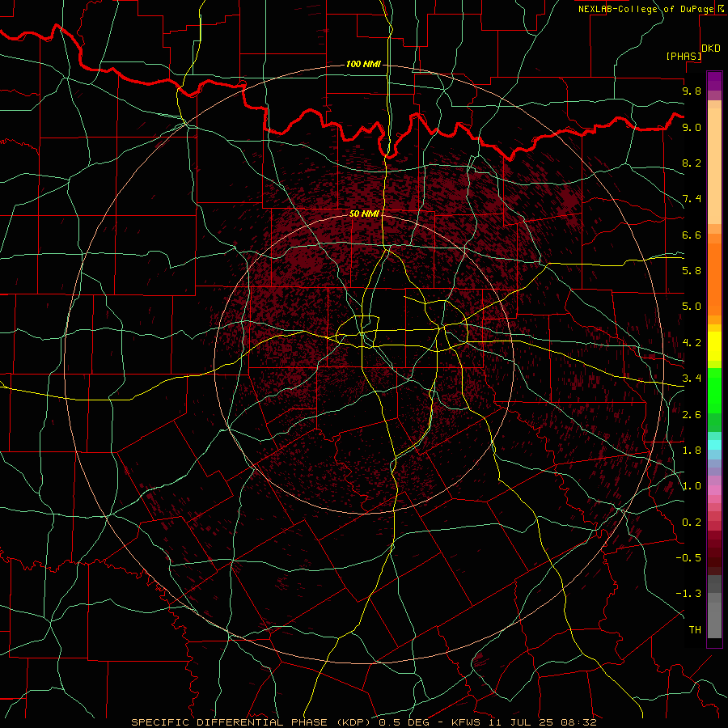
Task: Click the 1.0 scale value
Action: [692, 486]
